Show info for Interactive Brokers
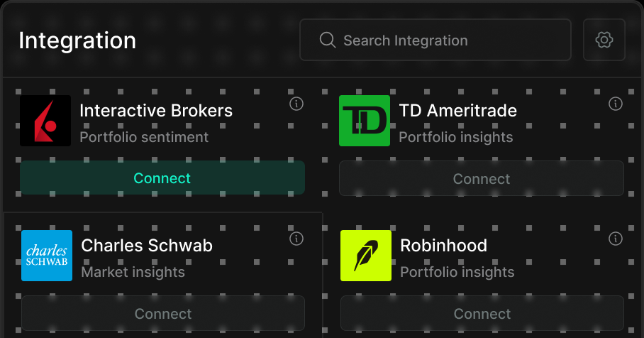 pyautogui.click(x=296, y=104)
